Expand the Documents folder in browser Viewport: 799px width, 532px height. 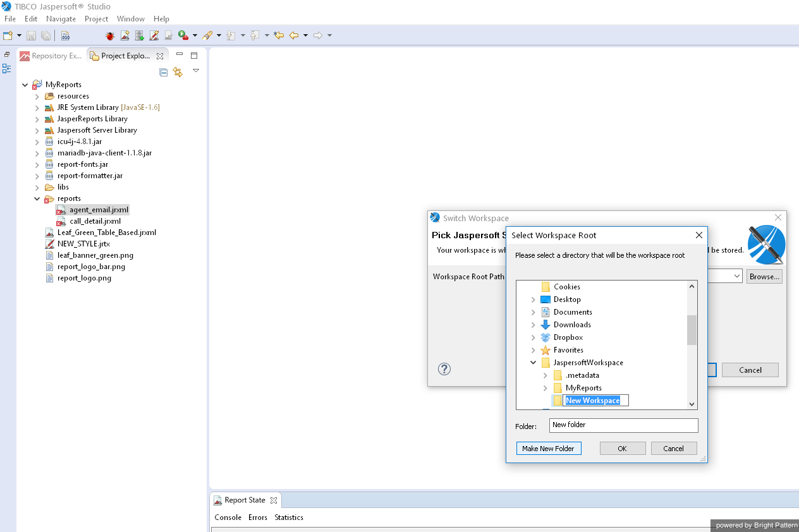click(534, 312)
